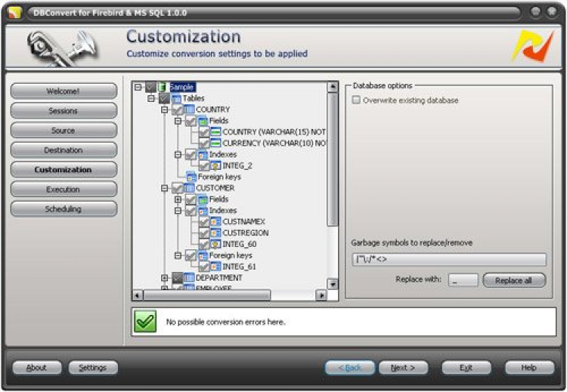The image size is (567, 392).
Task: Open the Sessions step
Action: (x=64, y=110)
